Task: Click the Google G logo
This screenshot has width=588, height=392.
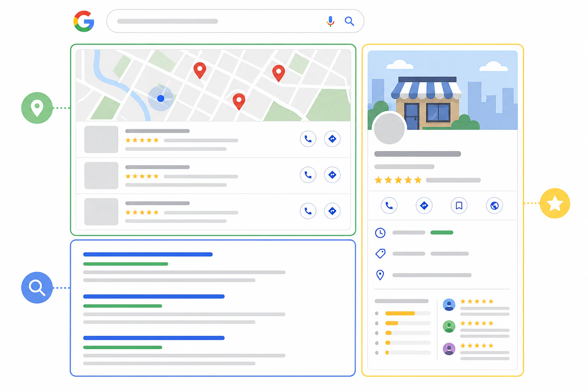Action: (84, 21)
